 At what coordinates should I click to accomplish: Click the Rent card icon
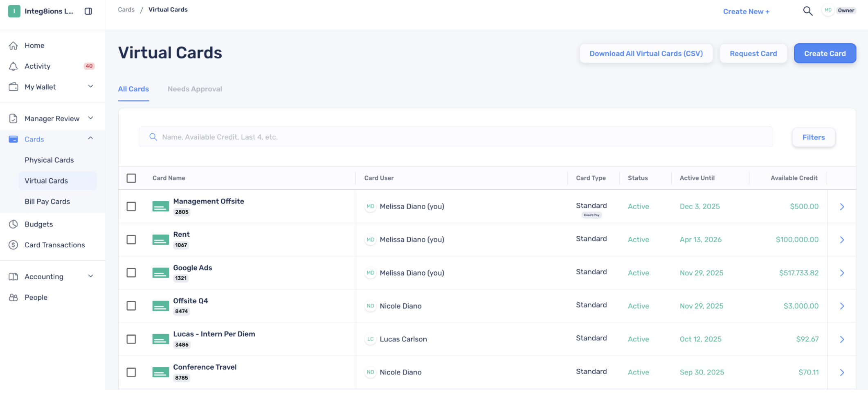pos(160,240)
